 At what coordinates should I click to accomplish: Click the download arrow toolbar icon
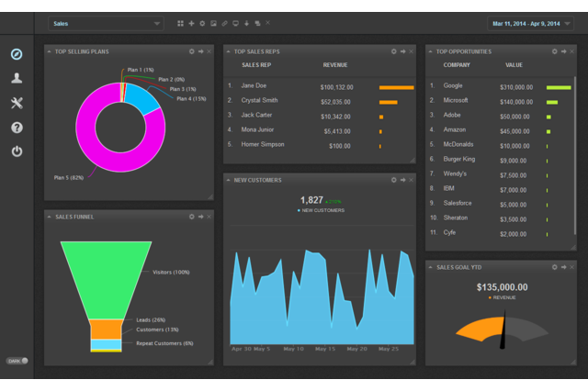tap(246, 22)
